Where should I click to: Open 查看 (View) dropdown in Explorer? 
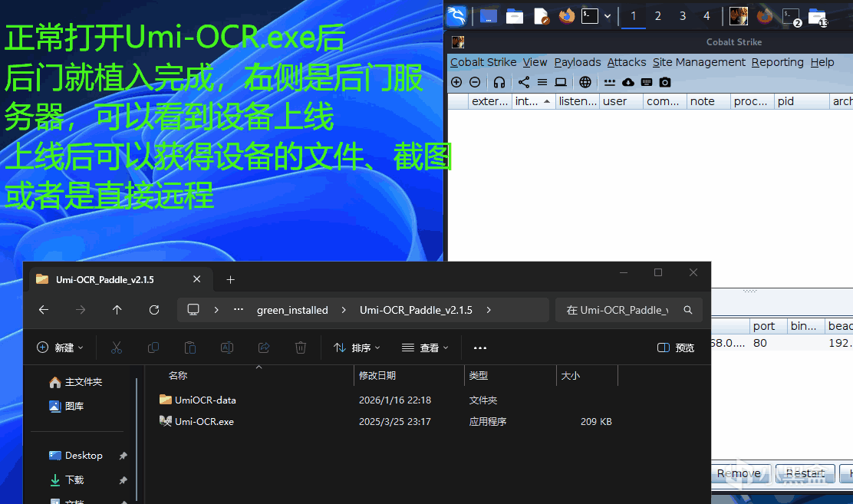[x=425, y=348]
